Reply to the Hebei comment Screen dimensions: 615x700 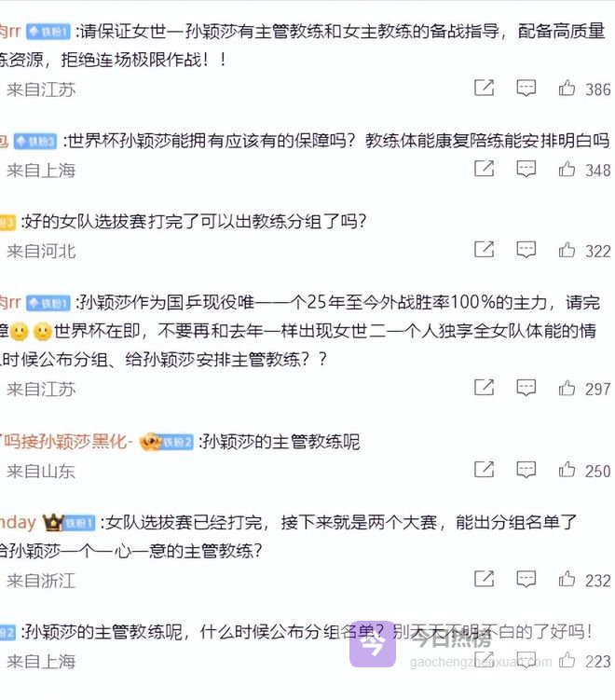coord(526,250)
